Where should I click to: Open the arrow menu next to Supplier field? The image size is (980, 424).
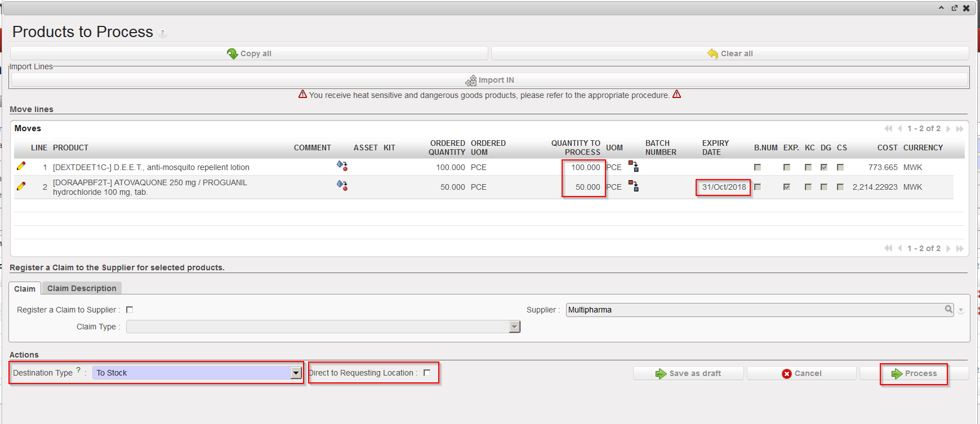961,310
